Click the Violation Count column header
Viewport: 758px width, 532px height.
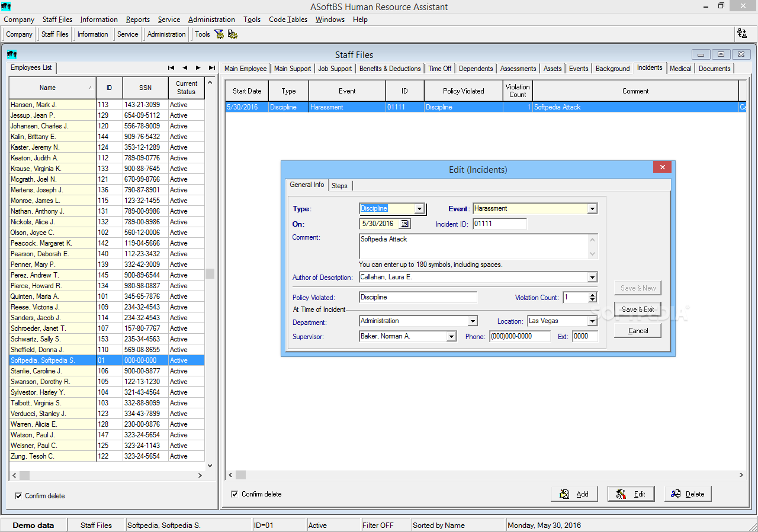pos(518,91)
